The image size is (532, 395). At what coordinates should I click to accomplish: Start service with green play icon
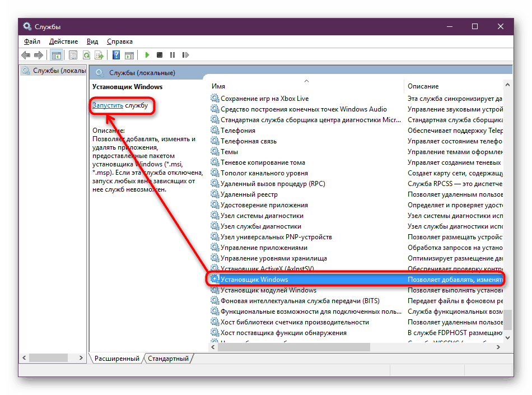[147, 55]
